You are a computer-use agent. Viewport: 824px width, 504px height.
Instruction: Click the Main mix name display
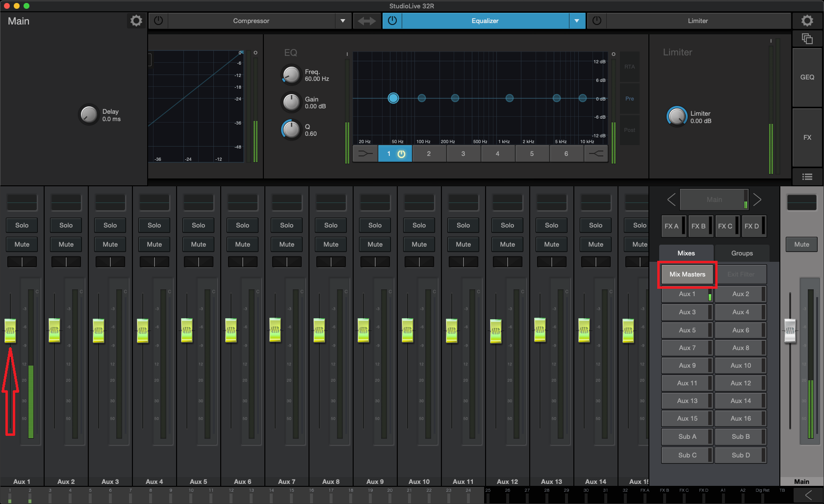click(x=714, y=200)
